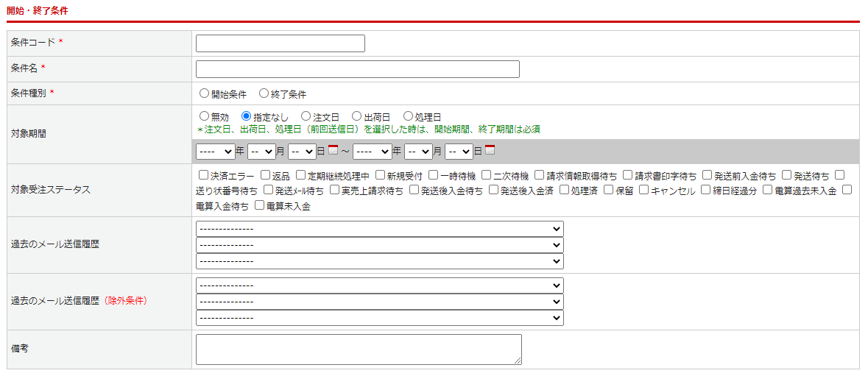This screenshot has height=376, width=868.
Task: Select the 無効 period option
Action: tap(205, 116)
